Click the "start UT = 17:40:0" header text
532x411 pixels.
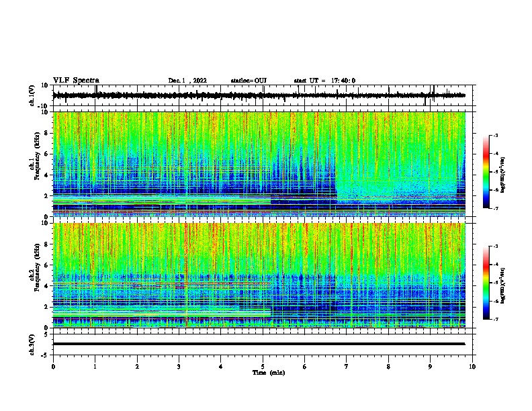324,81
